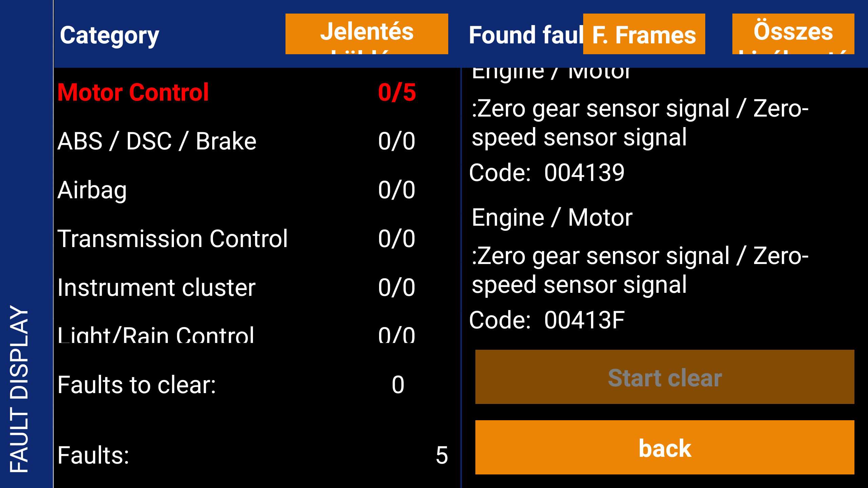
Task: Select Motor Control category row
Action: pyautogui.click(x=237, y=92)
